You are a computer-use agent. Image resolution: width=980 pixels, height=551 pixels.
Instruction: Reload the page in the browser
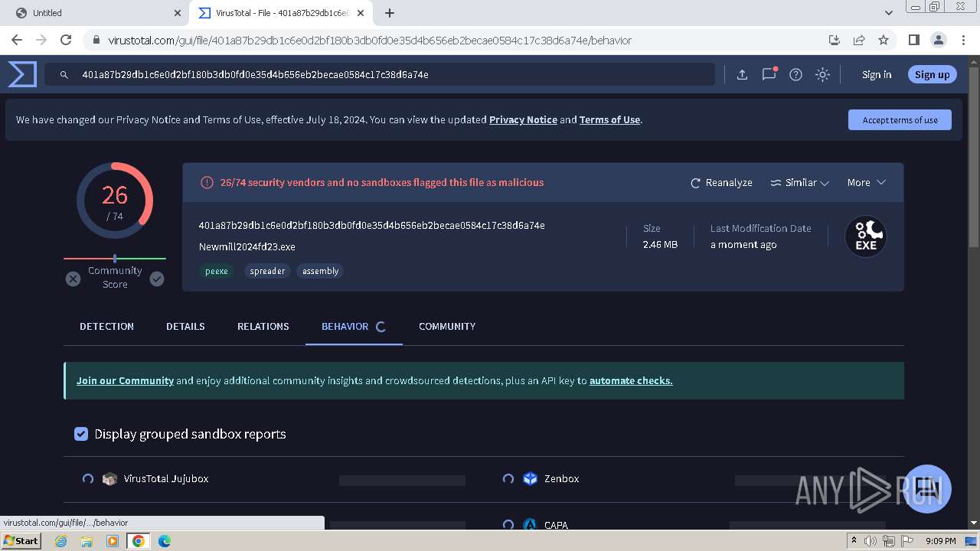[66, 40]
